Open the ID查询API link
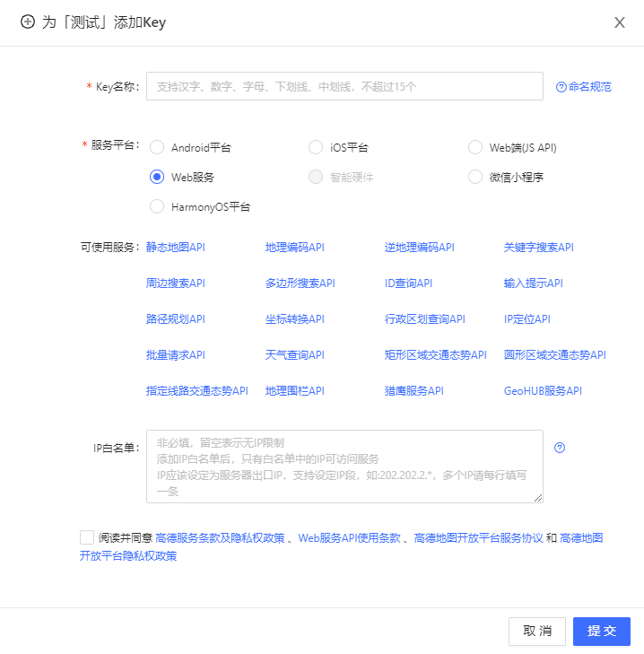The height and width of the screenshot is (654, 644). coord(408,283)
